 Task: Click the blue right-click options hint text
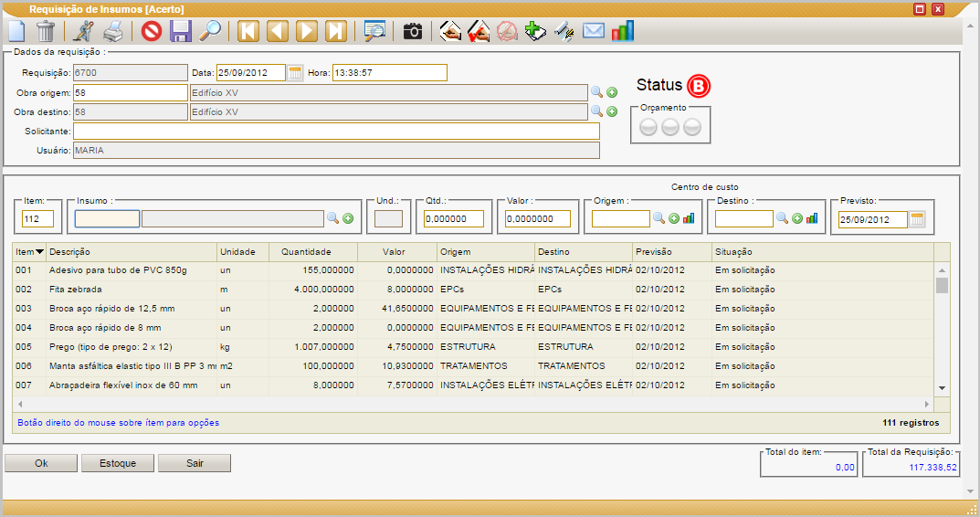(118, 423)
